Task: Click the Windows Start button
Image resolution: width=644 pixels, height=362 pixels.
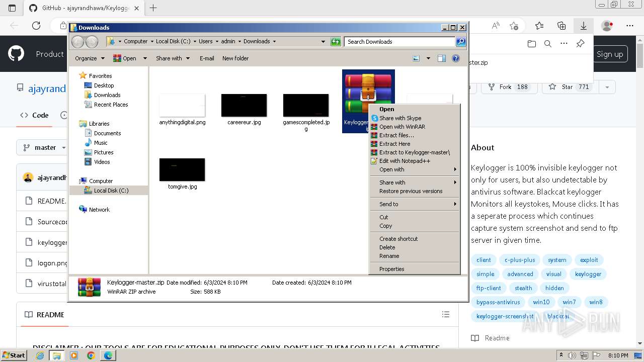Action: click(14, 355)
